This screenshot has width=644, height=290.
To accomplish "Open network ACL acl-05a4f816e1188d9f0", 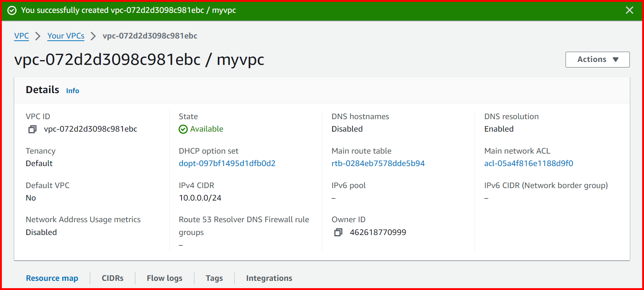I will pyautogui.click(x=528, y=163).
